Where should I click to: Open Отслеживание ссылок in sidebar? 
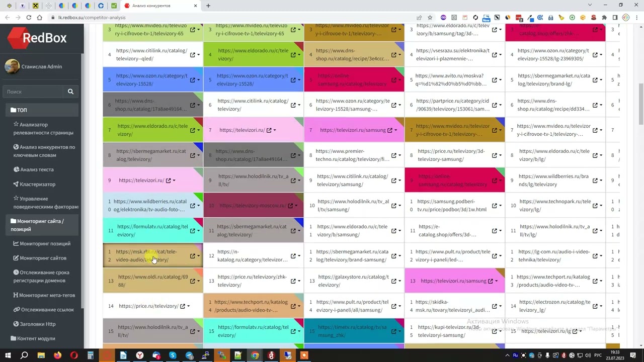coord(43,310)
